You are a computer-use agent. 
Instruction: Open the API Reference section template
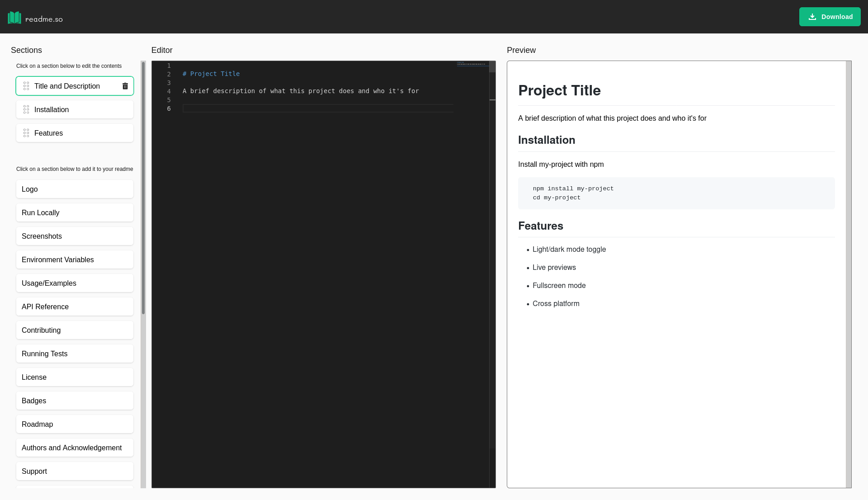[75, 307]
